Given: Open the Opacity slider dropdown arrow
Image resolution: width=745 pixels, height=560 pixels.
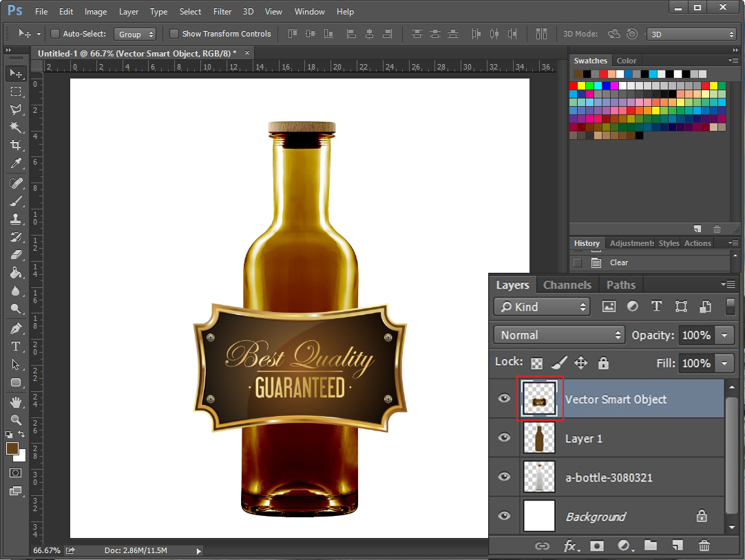Looking at the screenshot, I should pos(724,335).
